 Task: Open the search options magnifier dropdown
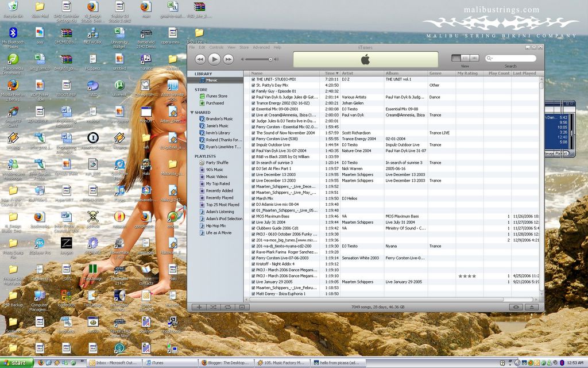tap(489, 58)
